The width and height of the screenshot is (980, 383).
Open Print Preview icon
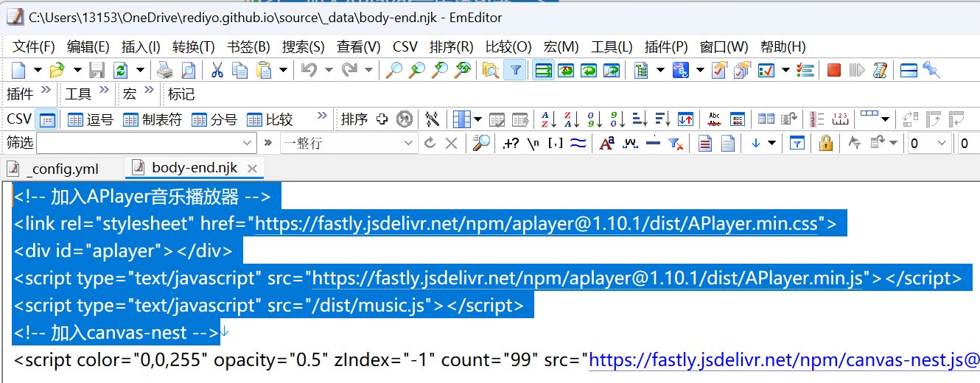[x=189, y=70]
